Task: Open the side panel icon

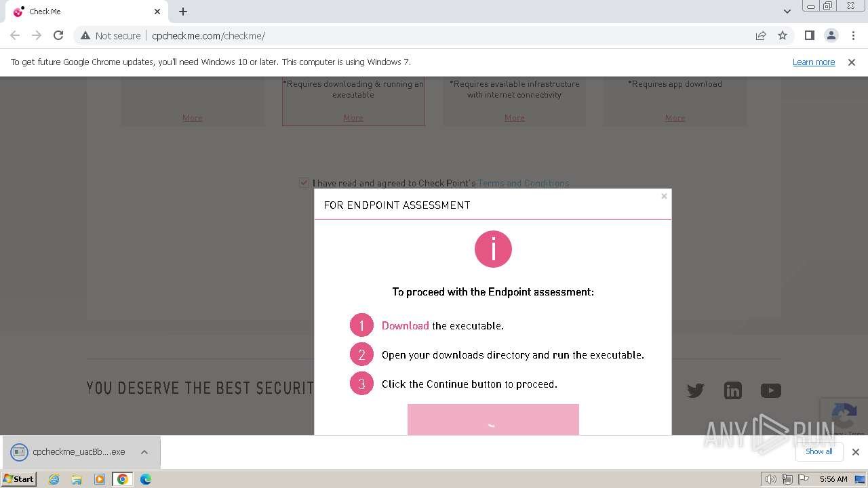Action: 809,35
